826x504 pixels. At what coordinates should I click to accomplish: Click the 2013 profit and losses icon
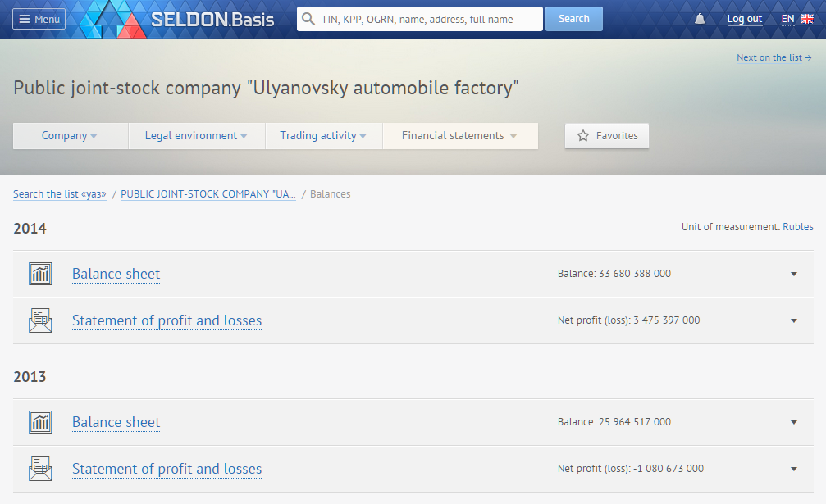(x=40, y=469)
